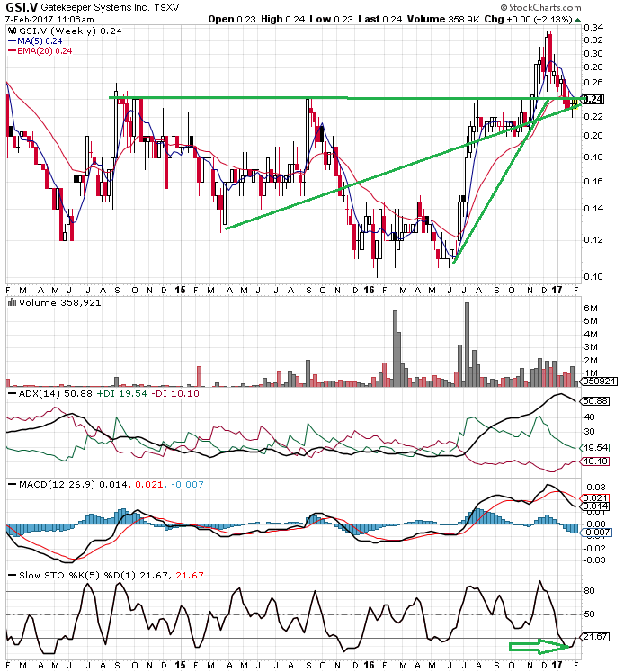Click the 16 year marker on bottom time axis
This screenshot has width=624, height=672.
point(369,666)
